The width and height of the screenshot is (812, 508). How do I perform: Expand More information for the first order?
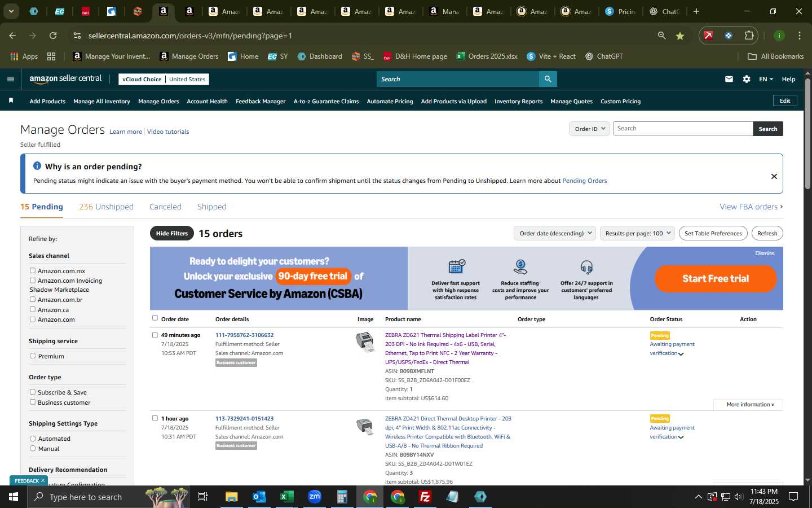click(748, 405)
